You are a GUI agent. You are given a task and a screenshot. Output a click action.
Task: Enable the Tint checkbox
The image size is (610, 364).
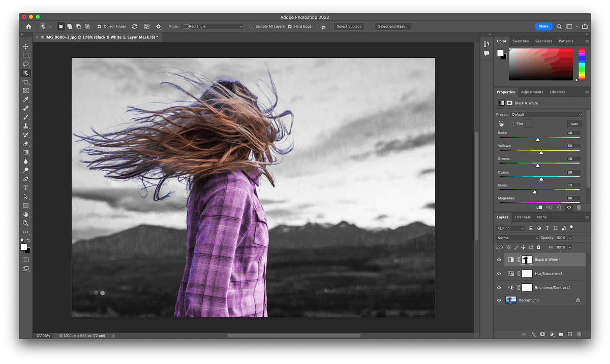[x=513, y=123]
